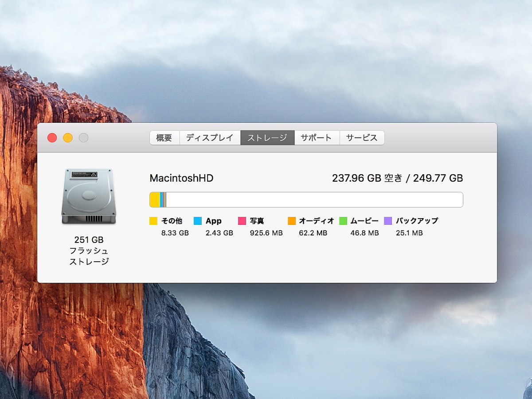Click the 25.1 MB value under バックアップ
This screenshot has width=532, height=399.
tap(409, 233)
